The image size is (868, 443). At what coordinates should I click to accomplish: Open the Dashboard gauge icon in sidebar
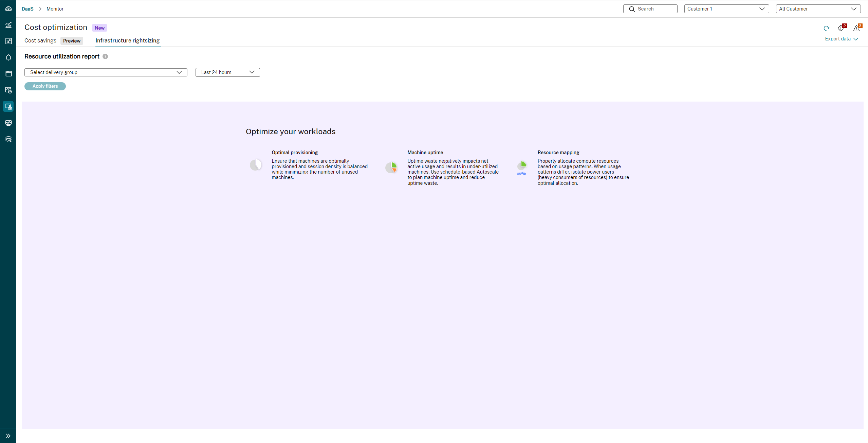(x=8, y=8)
